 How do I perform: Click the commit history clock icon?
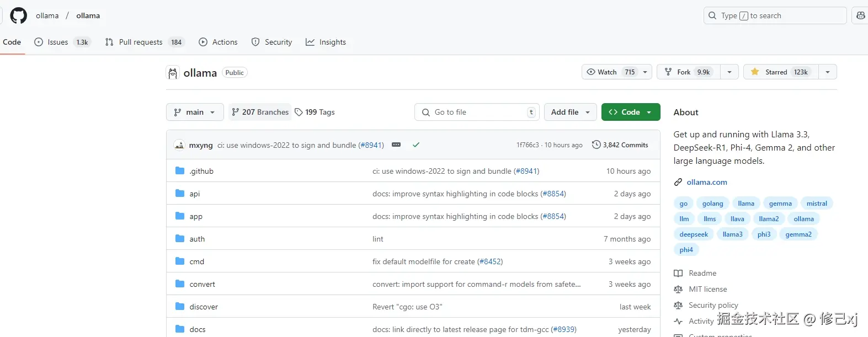point(596,145)
